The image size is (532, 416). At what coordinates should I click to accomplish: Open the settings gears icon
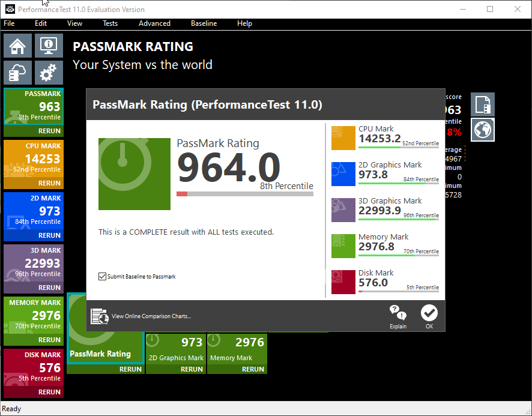[49, 73]
